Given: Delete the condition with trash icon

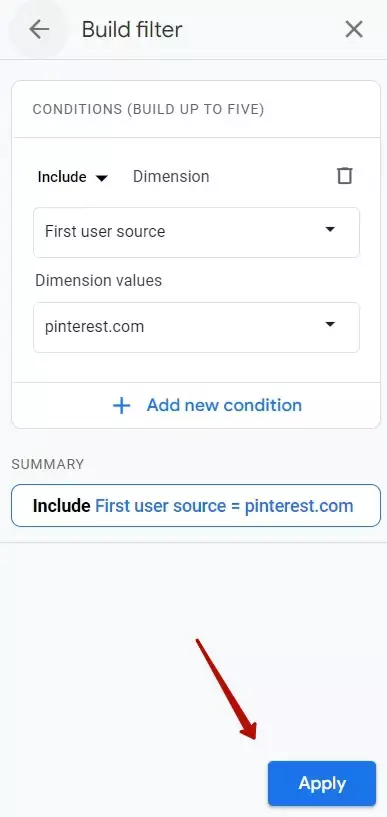Looking at the screenshot, I should [x=345, y=176].
